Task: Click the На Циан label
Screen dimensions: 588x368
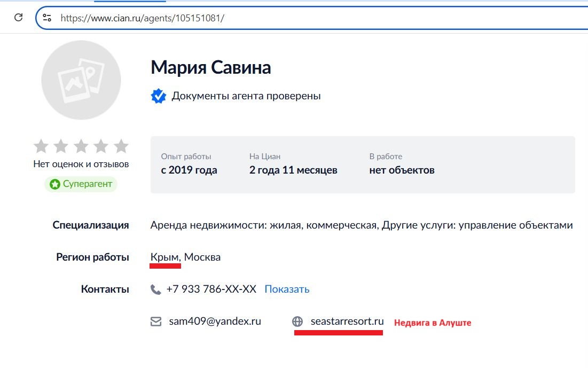Action: [x=265, y=156]
